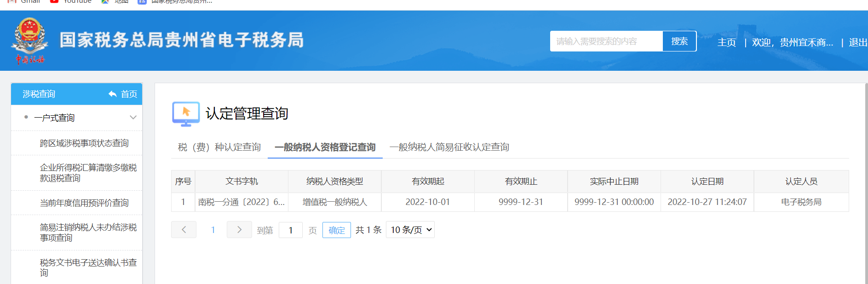Select the 一般纳税人资格登记查询 tab
The height and width of the screenshot is (284, 868).
pos(325,147)
